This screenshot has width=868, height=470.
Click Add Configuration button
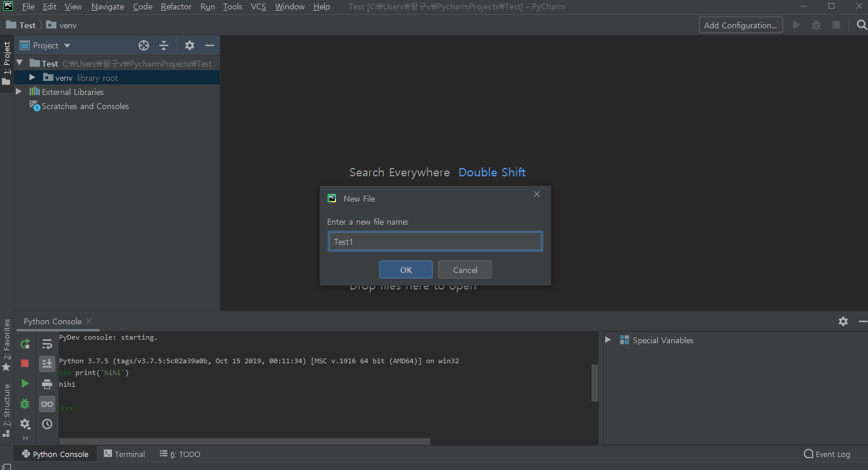click(x=741, y=25)
